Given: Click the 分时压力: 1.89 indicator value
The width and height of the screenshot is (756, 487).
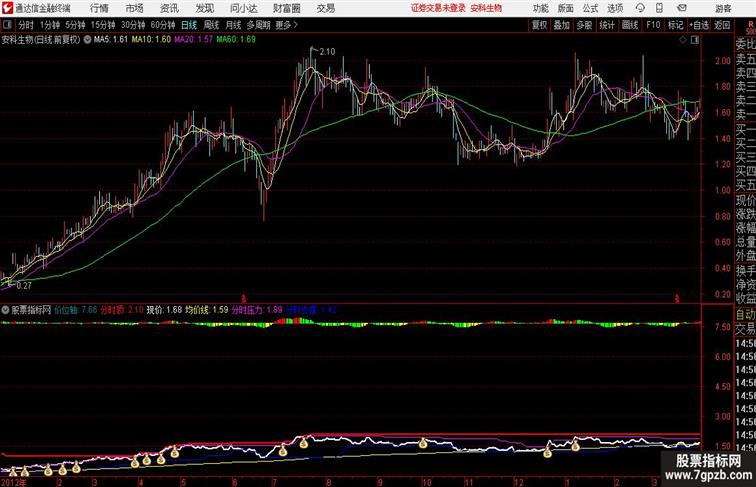Looking at the screenshot, I should 257,310.
